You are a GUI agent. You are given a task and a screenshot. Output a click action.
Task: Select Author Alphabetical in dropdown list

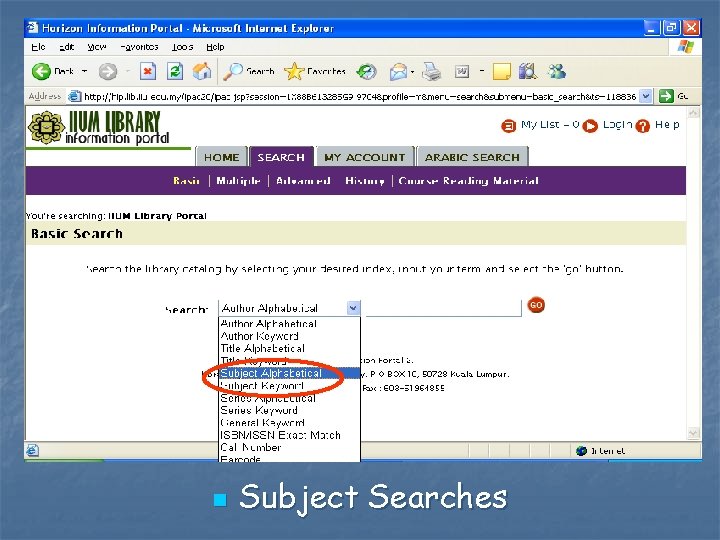click(x=289, y=323)
